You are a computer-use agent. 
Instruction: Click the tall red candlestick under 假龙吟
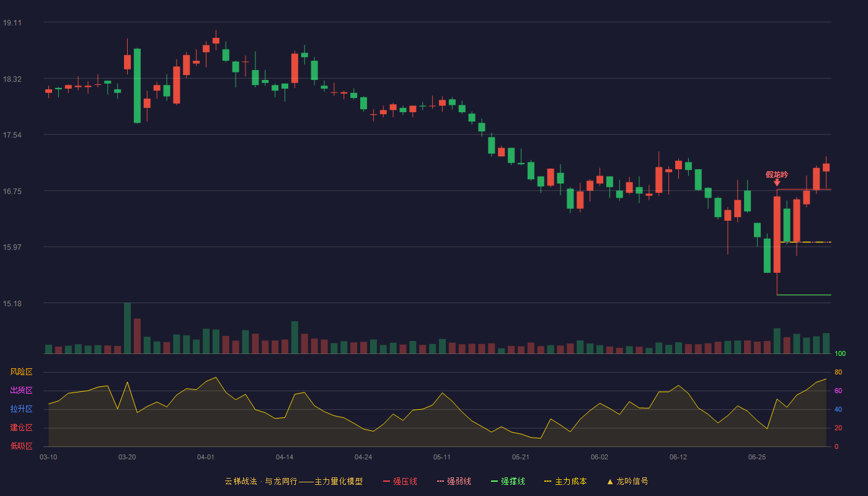(777, 234)
